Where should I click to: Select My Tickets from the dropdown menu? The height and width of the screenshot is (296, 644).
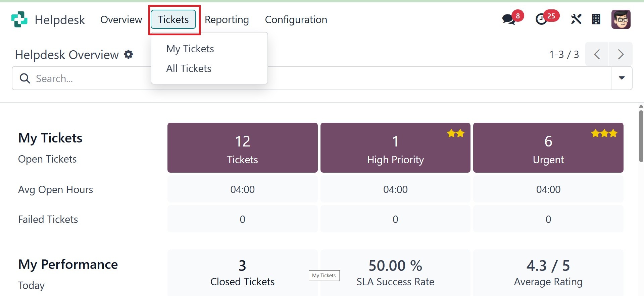[x=190, y=49]
